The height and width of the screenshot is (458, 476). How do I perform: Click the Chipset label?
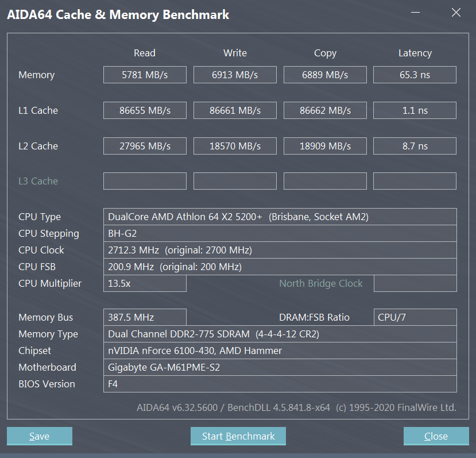point(34,351)
